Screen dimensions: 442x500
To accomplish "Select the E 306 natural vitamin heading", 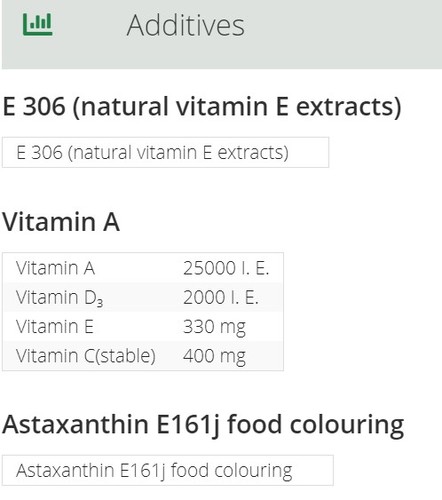I will [x=202, y=107].
